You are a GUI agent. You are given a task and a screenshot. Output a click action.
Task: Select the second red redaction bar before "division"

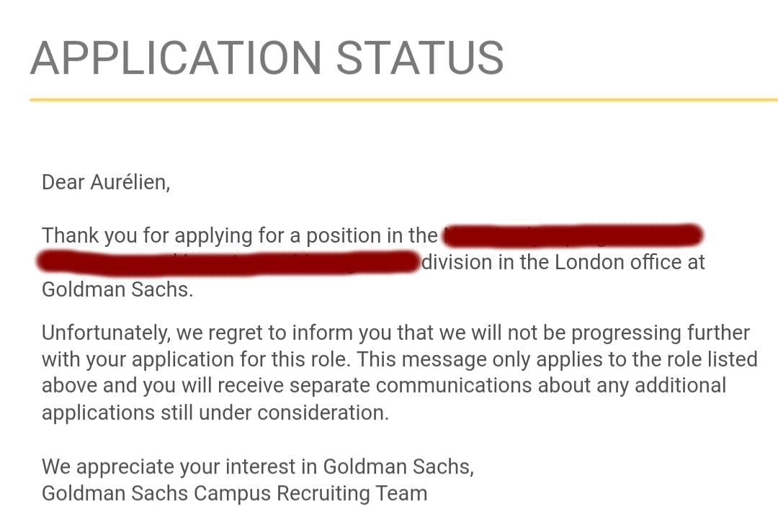click(x=228, y=262)
